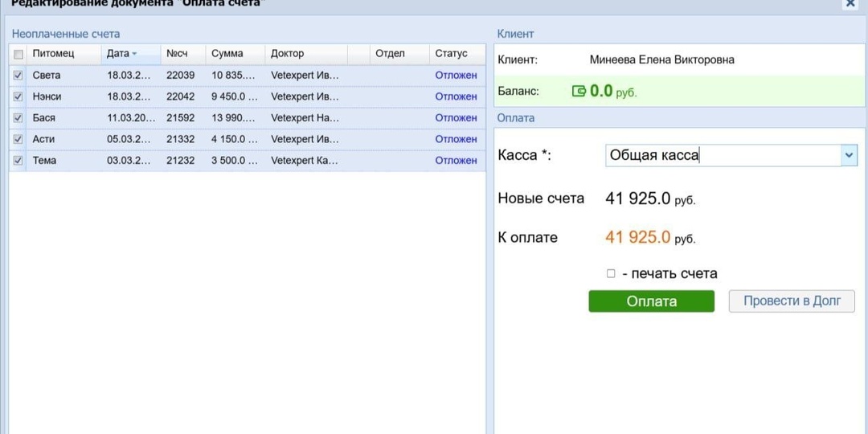868x434 pixels.
Task: Click Отложен status in Бася row
Action: (457, 118)
